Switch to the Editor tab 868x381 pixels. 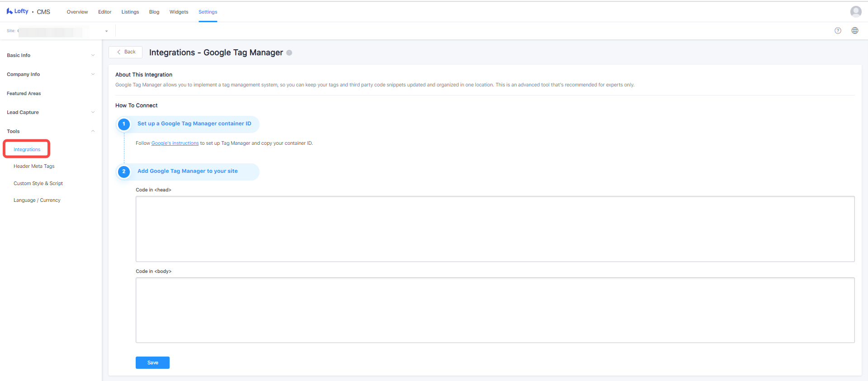[x=104, y=12]
